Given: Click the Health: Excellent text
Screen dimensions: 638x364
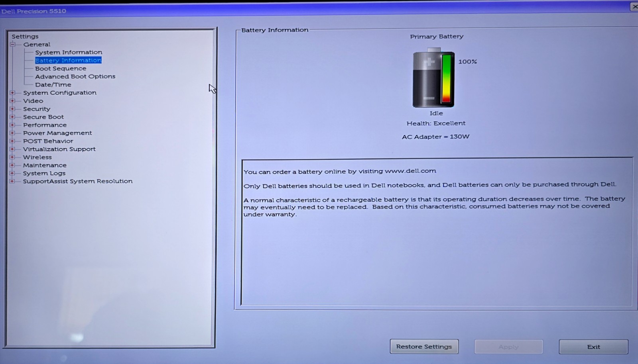Looking at the screenshot, I should click(436, 123).
